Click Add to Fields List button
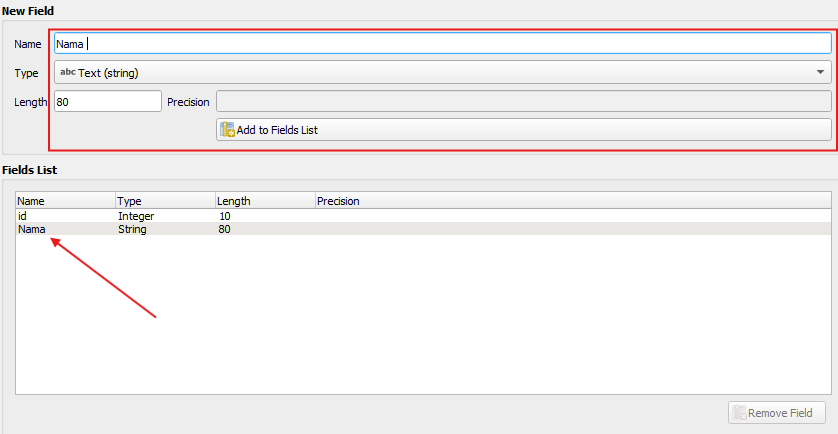This screenshot has width=838, height=434. [523, 130]
